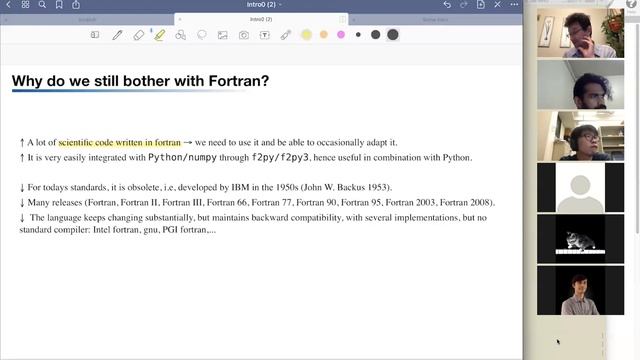Select the Shapes tool

[180, 35]
